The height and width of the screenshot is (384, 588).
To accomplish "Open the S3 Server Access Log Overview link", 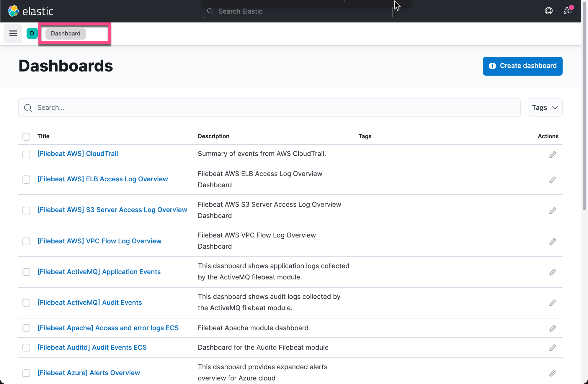I will [112, 210].
